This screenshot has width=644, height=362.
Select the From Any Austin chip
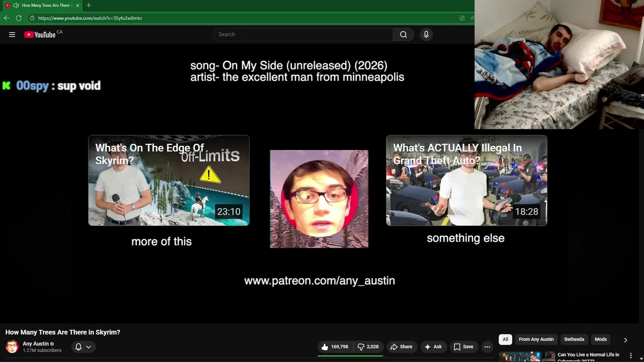(x=536, y=339)
